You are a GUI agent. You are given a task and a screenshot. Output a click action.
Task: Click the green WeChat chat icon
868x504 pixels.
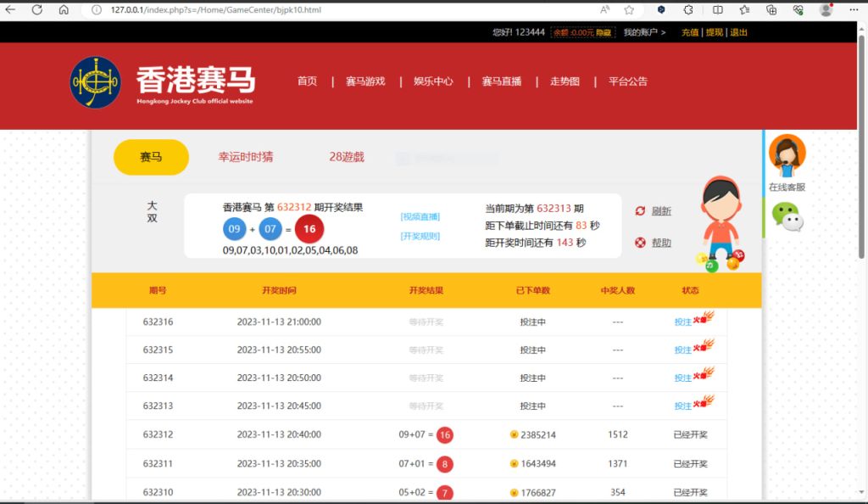coord(787,216)
